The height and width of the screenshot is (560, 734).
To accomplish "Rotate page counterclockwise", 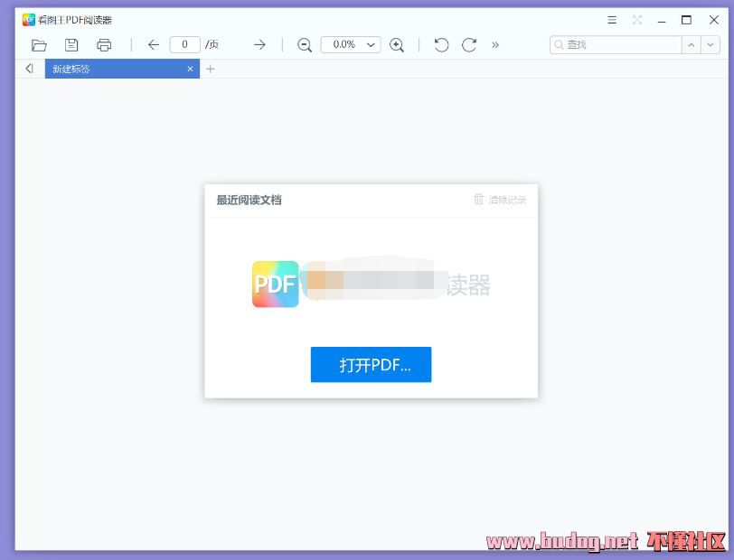I will (x=441, y=45).
